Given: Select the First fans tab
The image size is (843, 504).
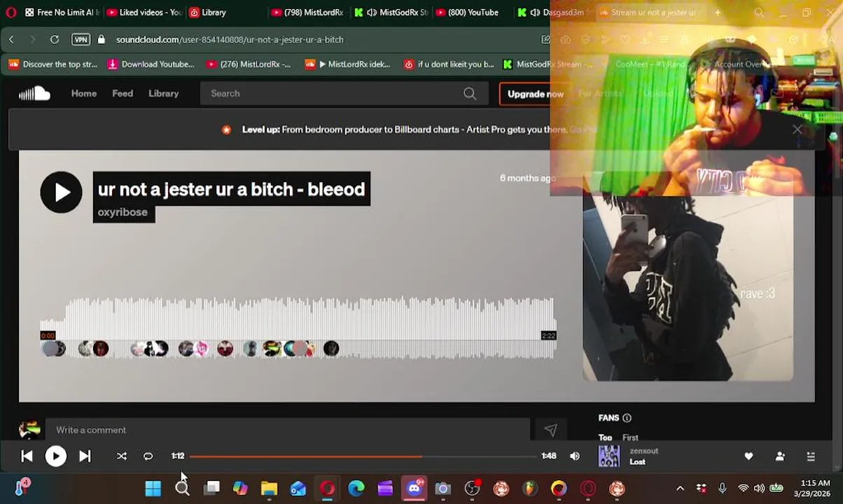Looking at the screenshot, I should (x=630, y=437).
